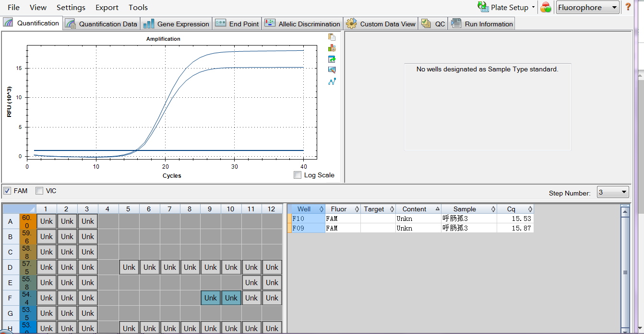Select well F10 in the plate grid
The width and height of the screenshot is (644, 334).
(231, 298)
